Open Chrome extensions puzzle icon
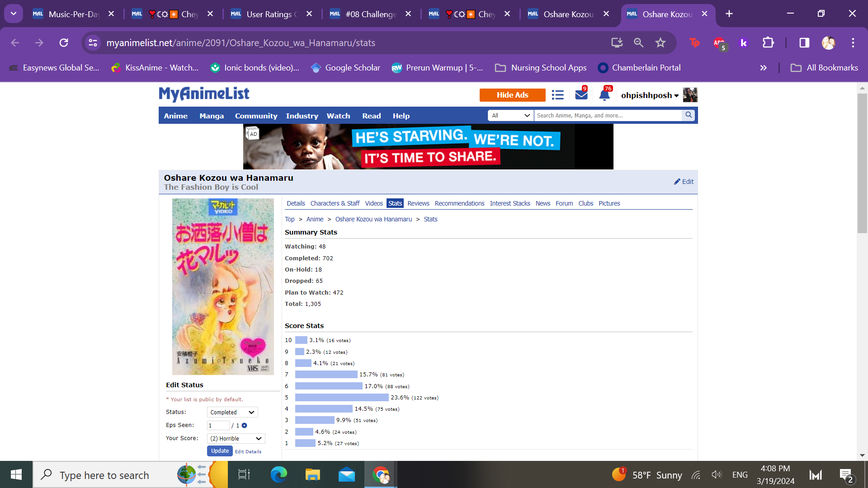Viewport: 868px width, 488px height. [x=768, y=43]
